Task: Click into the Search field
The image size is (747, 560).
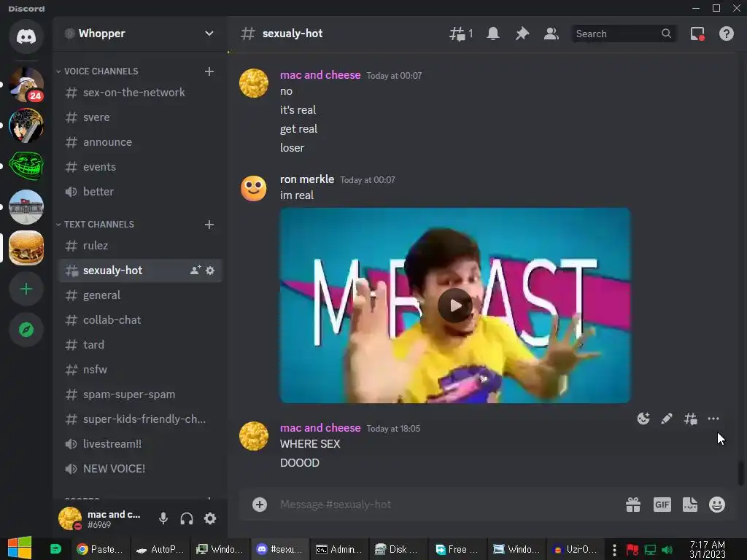Action: click(x=624, y=34)
